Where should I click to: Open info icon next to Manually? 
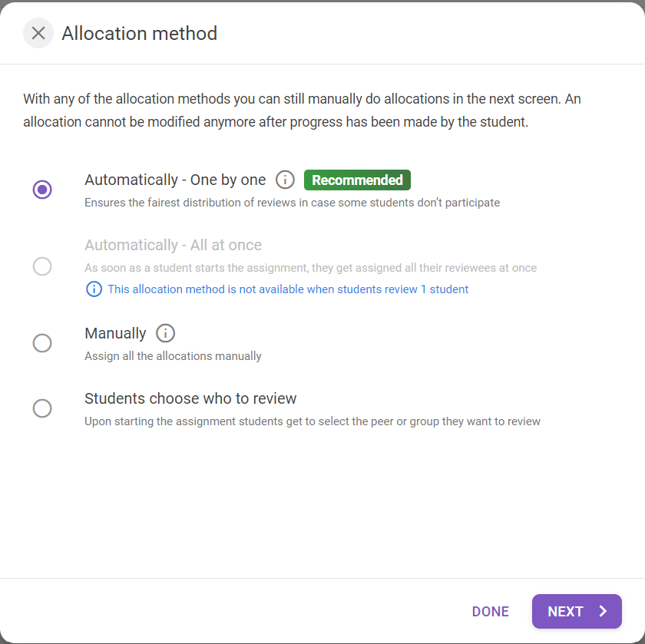[x=165, y=333]
